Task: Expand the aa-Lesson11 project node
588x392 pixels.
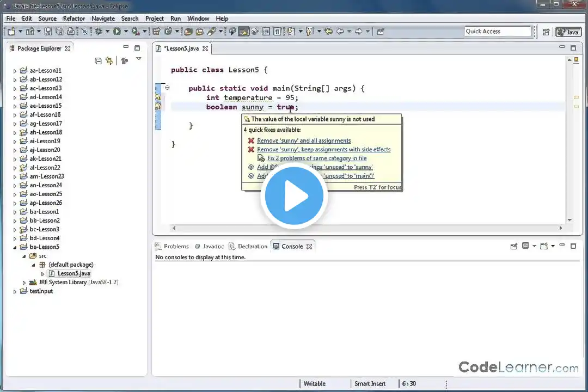Action: tap(15, 71)
